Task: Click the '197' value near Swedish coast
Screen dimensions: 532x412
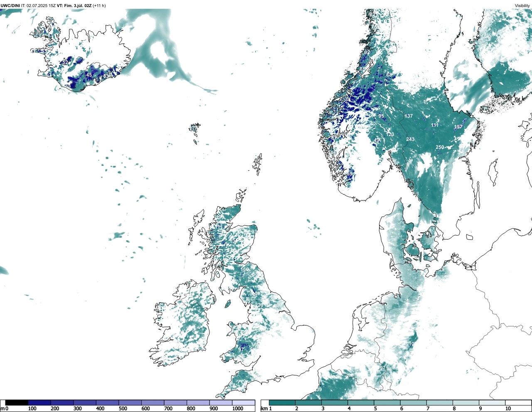Action: point(458,127)
